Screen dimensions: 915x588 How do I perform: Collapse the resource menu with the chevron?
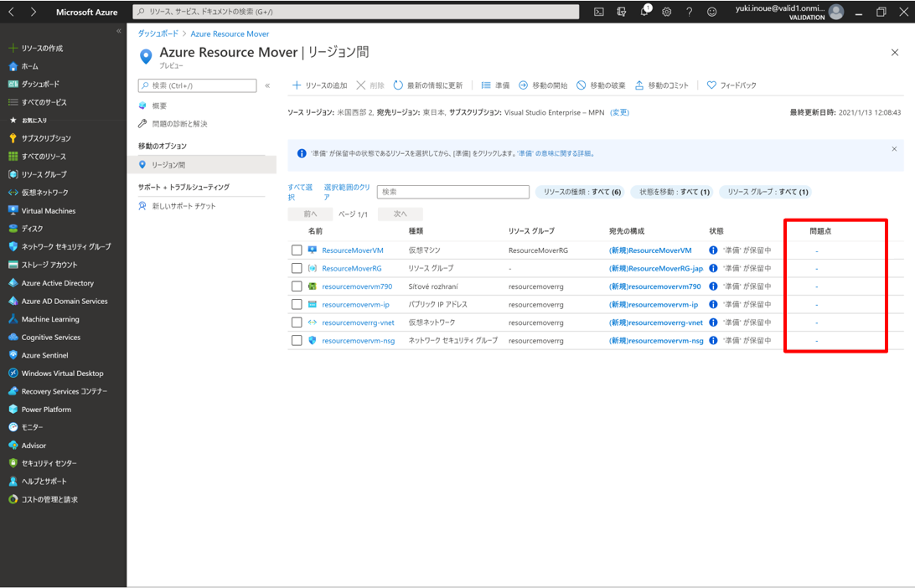pos(267,85)
